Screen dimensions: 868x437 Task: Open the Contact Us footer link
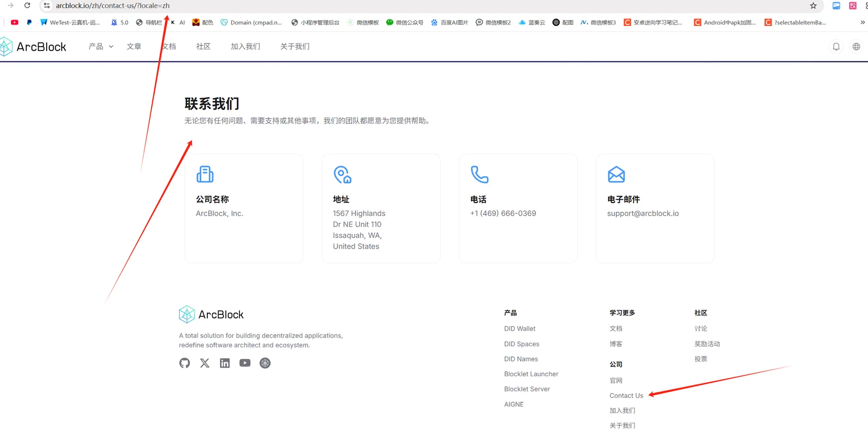point(626,396)
